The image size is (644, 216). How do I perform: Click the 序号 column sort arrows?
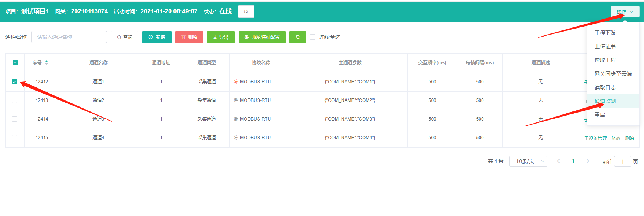(x=46, y=63)
